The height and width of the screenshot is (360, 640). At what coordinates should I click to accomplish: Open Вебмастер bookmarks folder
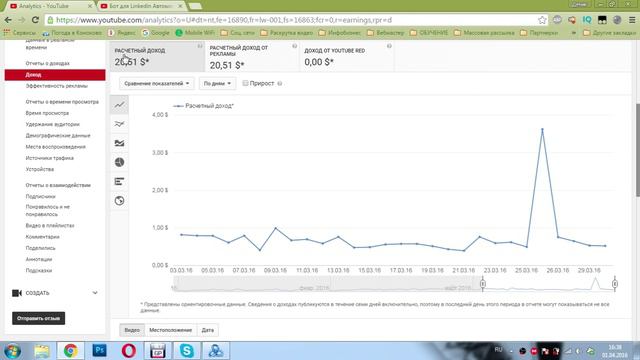pos(385,33)
